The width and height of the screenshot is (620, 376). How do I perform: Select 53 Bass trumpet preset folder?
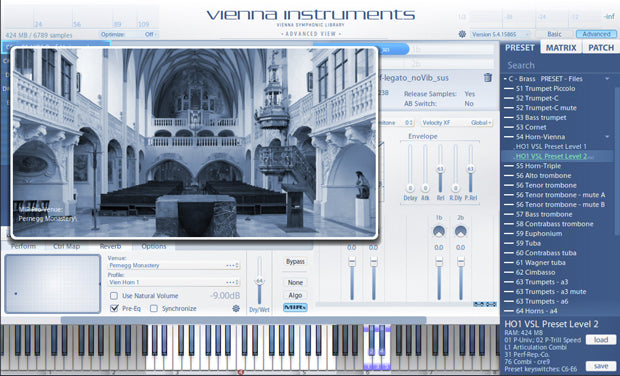coord(541,117)
